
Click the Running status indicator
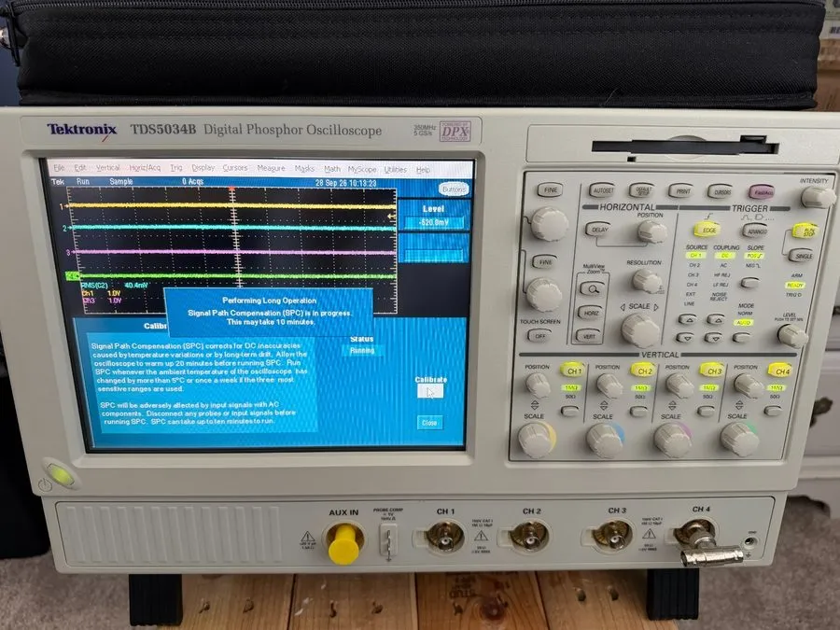point(362,351)
